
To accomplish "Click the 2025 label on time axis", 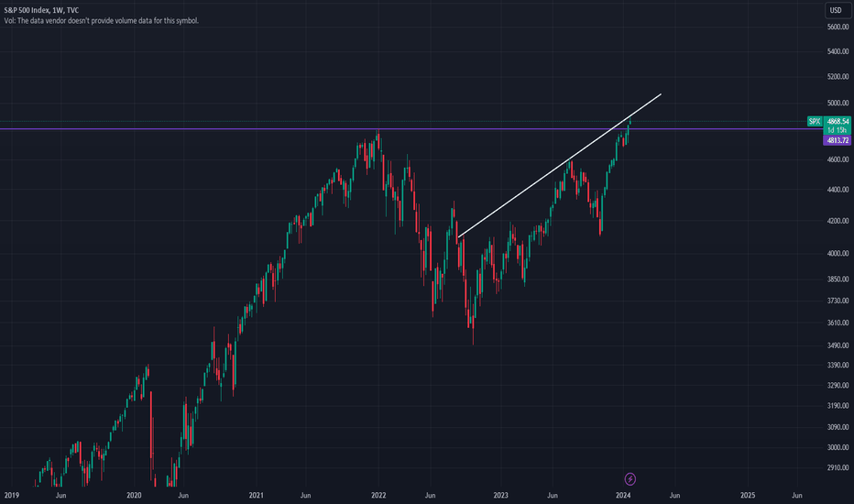I will point(748,495).
